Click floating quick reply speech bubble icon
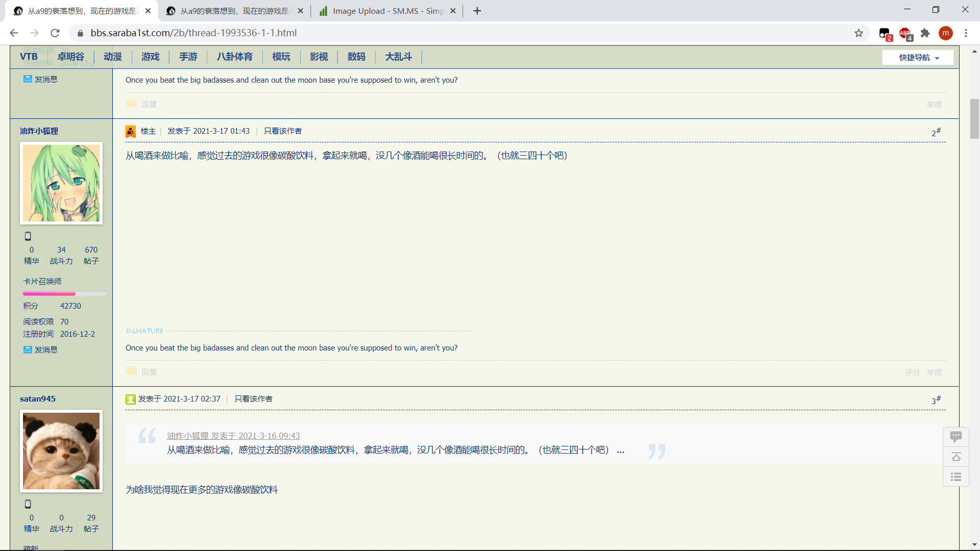The height and width of the screenshot is (551, 980). (955, 437)
